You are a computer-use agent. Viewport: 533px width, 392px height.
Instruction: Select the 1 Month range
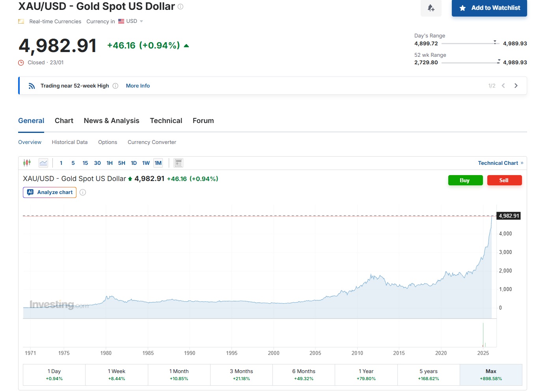(179, 375)
